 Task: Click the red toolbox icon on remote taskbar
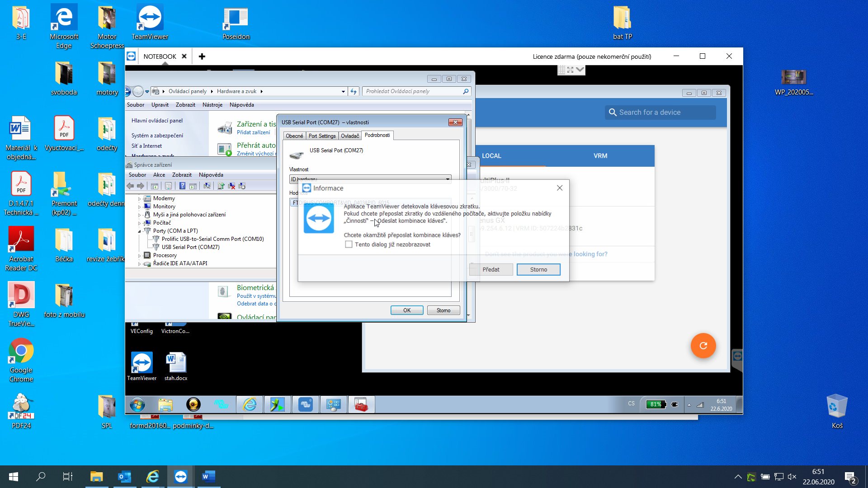pos(361,404)
